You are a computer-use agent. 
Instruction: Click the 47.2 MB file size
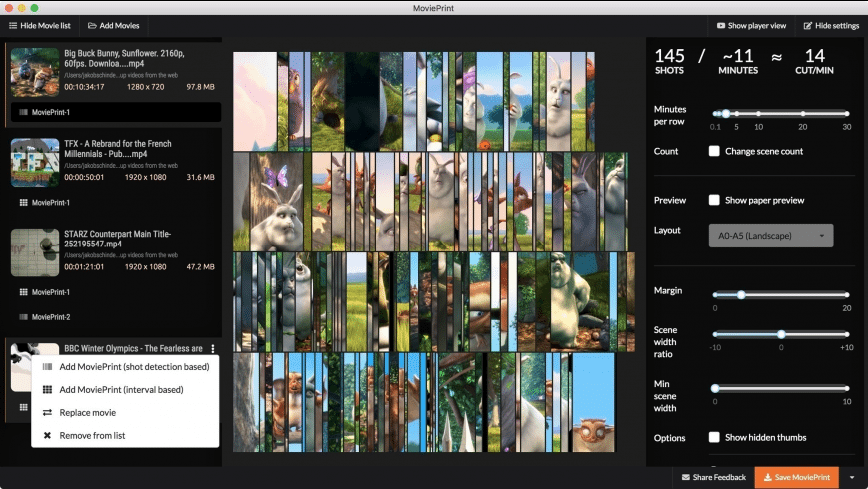[200, 267]
